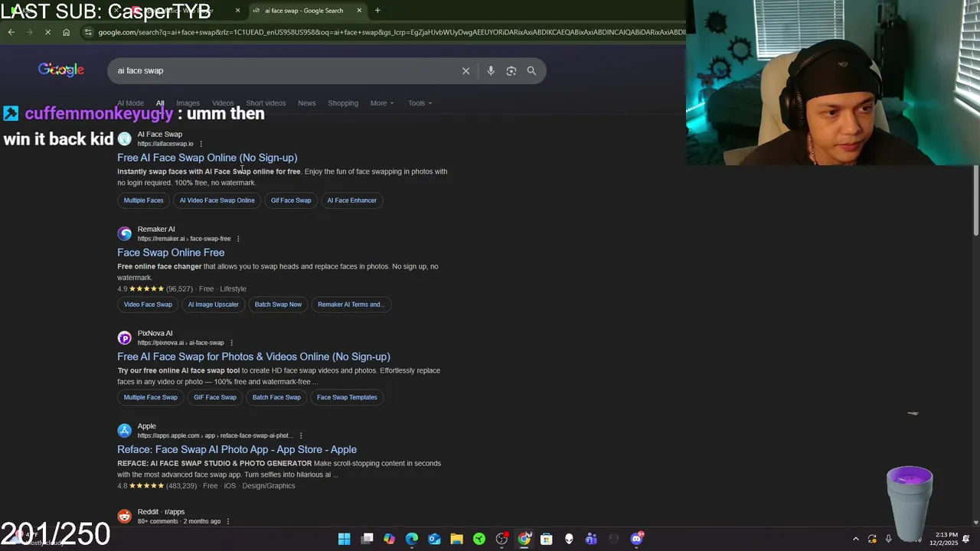This screenshot has height=551, width=980.
Task: Clear the search box with the X
Action: click(465, 70)
